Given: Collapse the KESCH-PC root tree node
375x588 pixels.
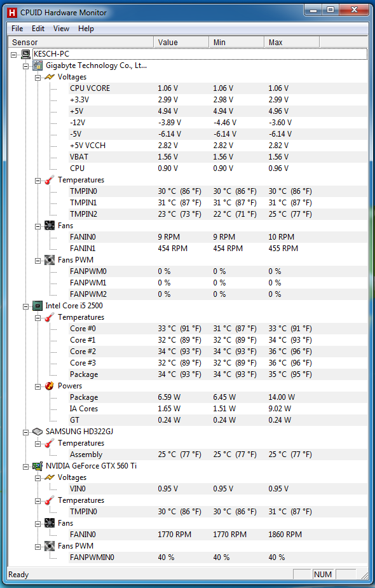Looking at the screenshot, I should (x=14, y=55).
